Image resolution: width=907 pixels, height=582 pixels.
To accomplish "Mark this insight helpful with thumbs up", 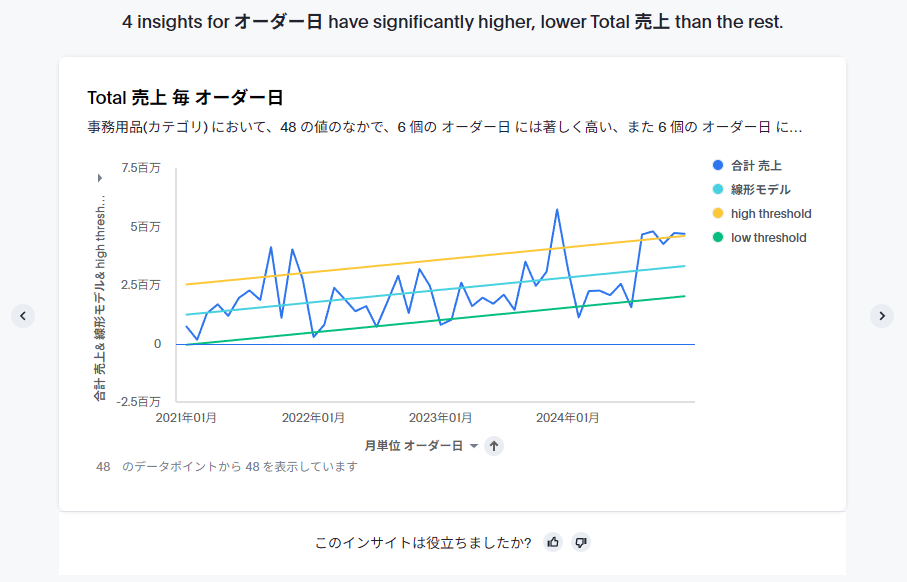I will point(553,542).
